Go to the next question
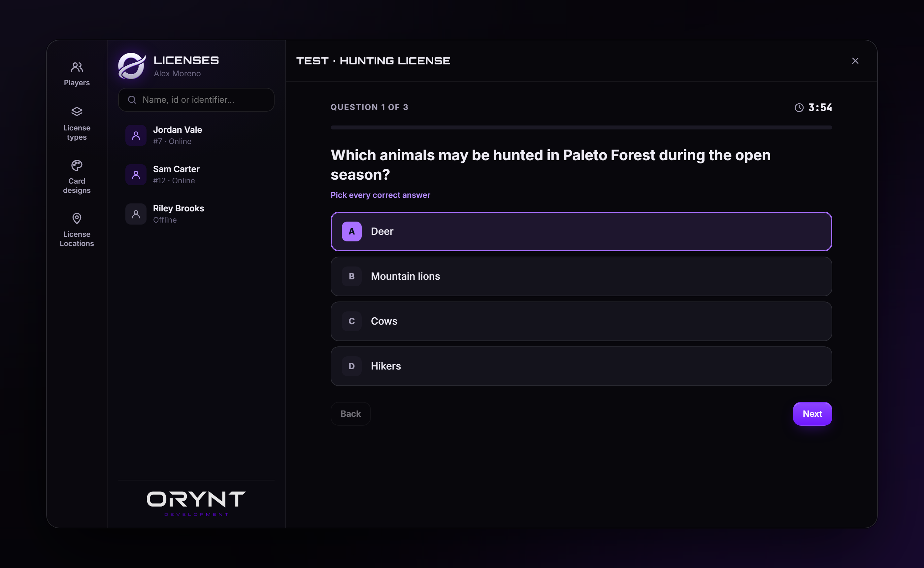Screen dimensions: 924x568 pos(812,413)
